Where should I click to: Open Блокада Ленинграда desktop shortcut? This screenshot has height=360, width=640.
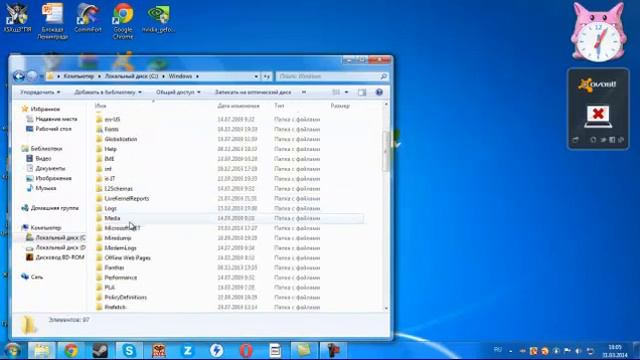click(x=53, y=21)
